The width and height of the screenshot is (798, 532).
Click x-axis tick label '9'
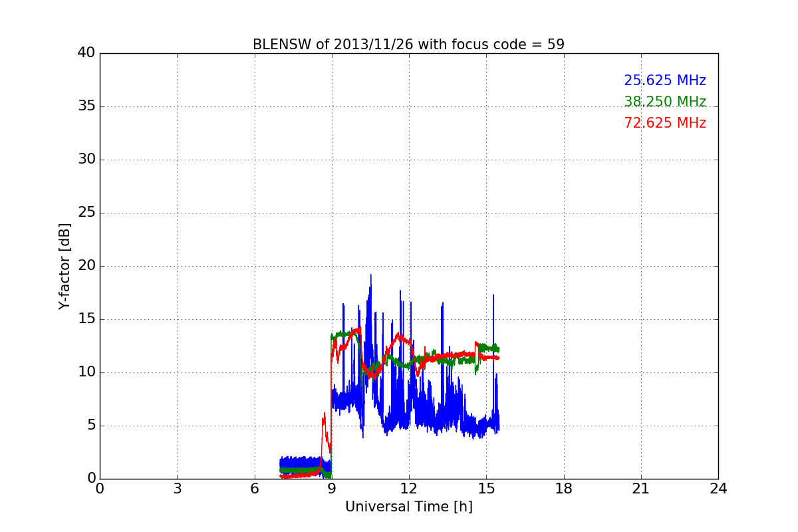(332, 489)
